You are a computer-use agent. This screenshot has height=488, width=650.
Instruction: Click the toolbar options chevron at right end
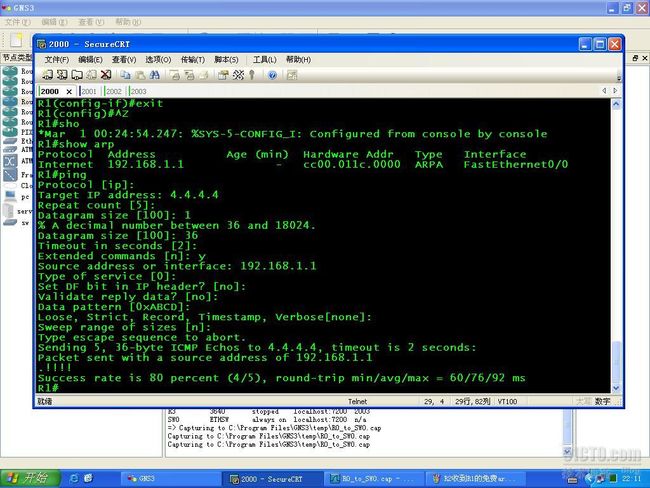[x=619, y=78]
